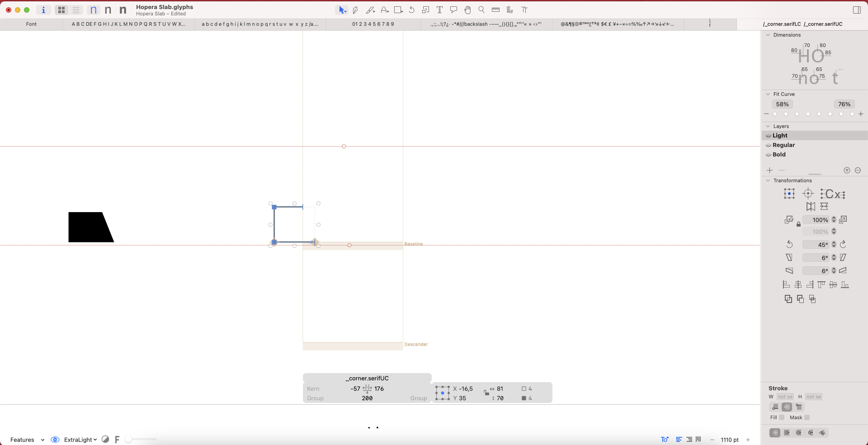Enable the Fill checkbox under Stroke

(782, 417)
